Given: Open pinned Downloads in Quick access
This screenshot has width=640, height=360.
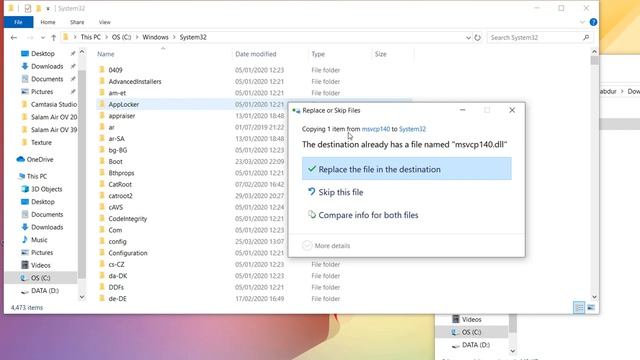Looking at the screenshot, I should tap(47, 66).
